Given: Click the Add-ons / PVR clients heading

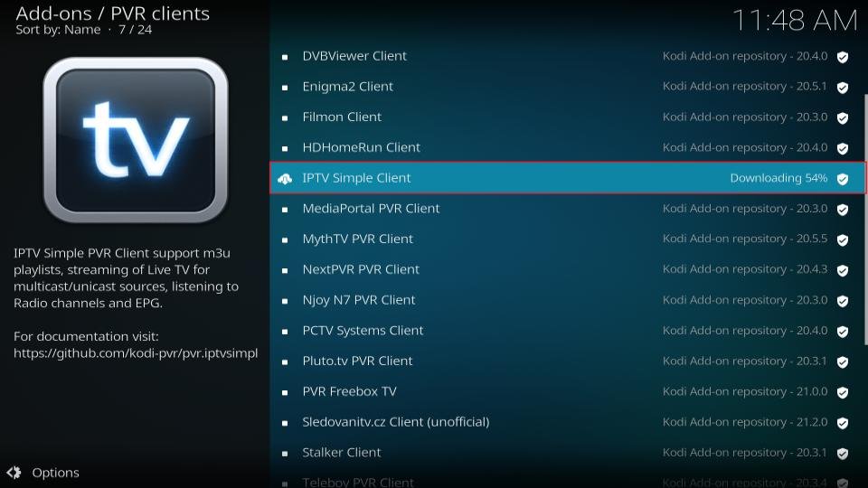Looking at the screenshot, I should click(112, 14).
